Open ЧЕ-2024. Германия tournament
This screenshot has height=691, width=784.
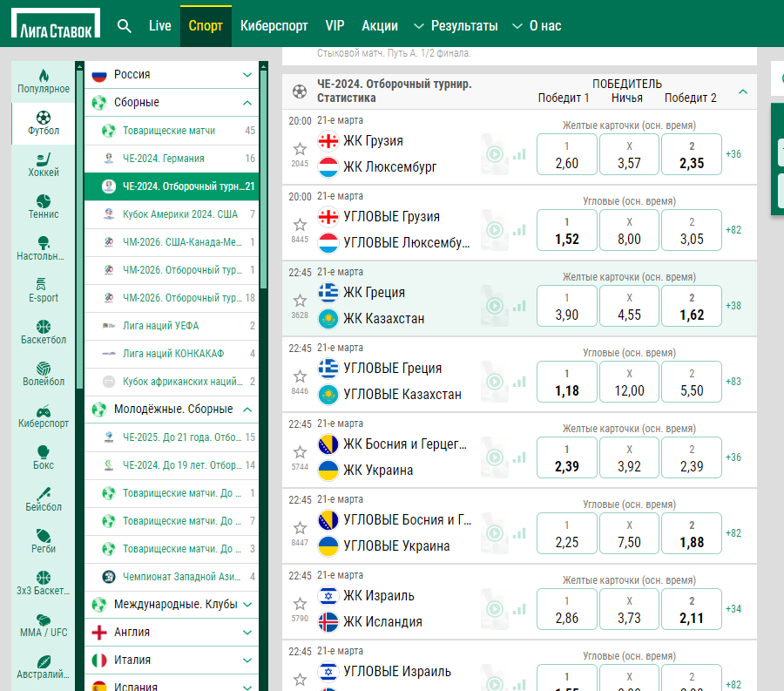pyautogui.click(x=172, y=159)
